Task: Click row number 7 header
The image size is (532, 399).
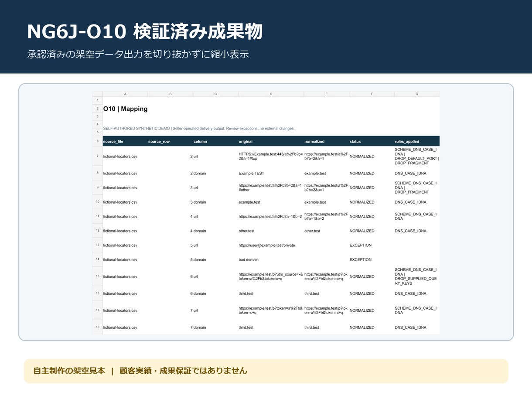Action: tap(98, 156)
